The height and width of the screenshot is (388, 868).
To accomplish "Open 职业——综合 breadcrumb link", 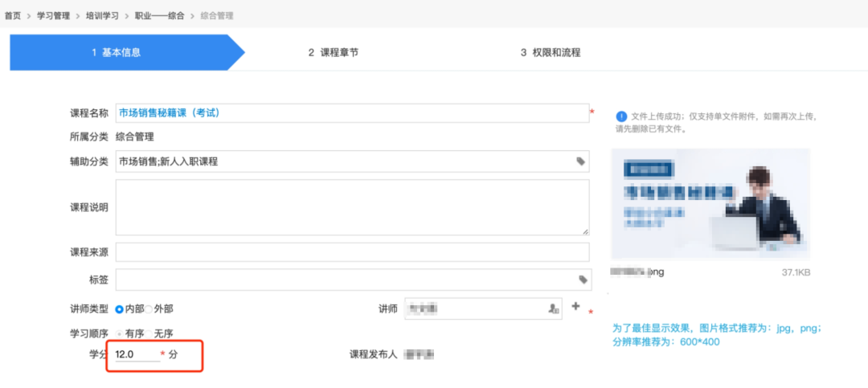I will 159,15.
